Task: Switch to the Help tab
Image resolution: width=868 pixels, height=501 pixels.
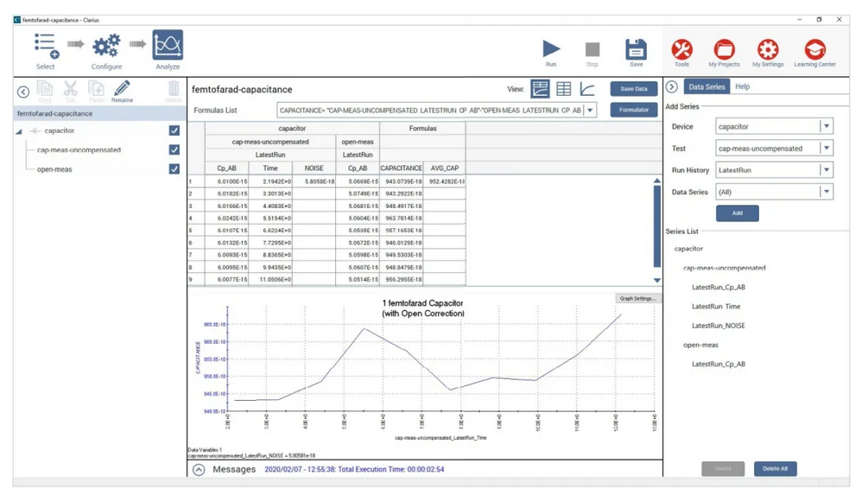Action: tap(743, 87)
